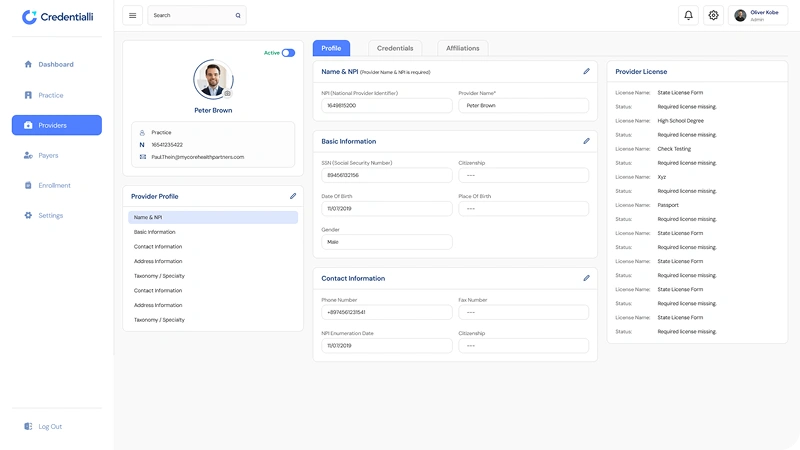Click Provider Profile edit pencil icon
800x450 pixels.
point(293,196)
